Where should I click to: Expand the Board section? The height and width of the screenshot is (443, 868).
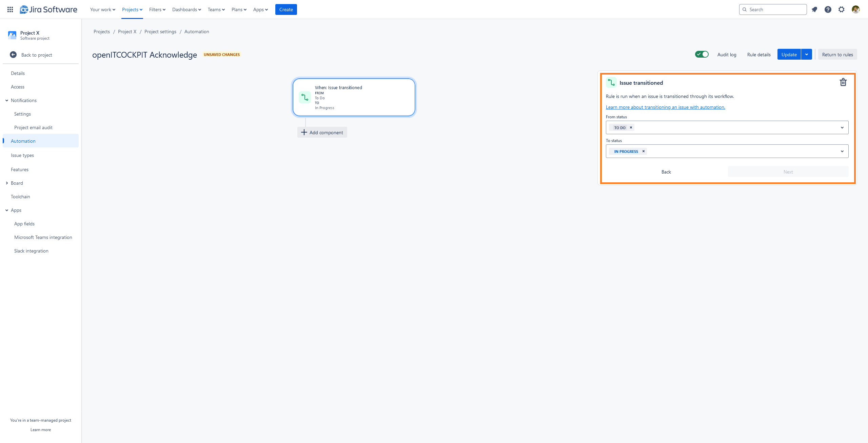[x=7, y=183]
